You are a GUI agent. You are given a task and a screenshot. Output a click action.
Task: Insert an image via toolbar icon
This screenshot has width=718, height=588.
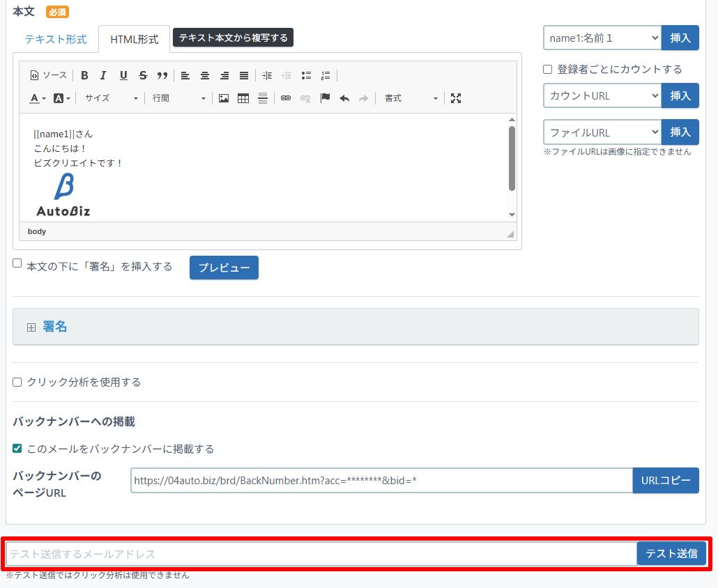[224, 98]
